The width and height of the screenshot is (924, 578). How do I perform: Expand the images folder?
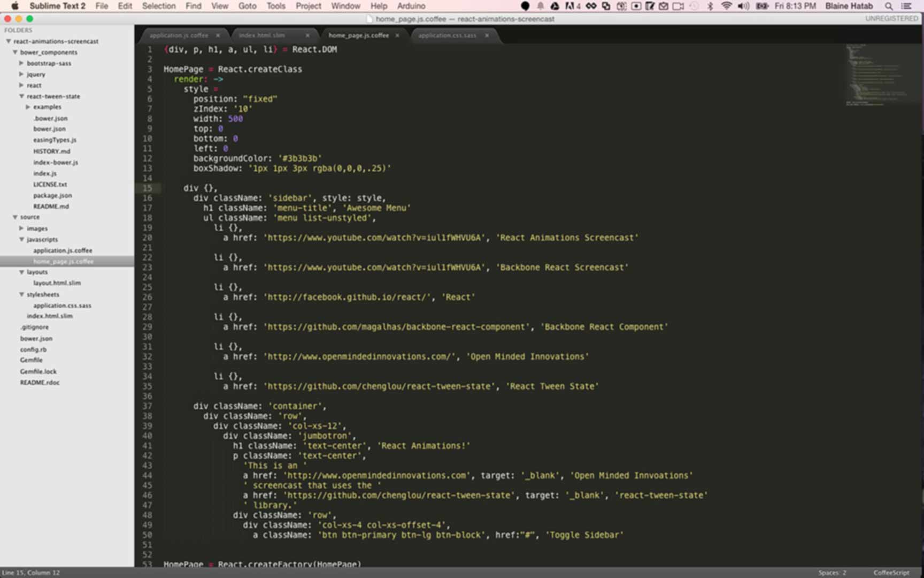(21, 229)
